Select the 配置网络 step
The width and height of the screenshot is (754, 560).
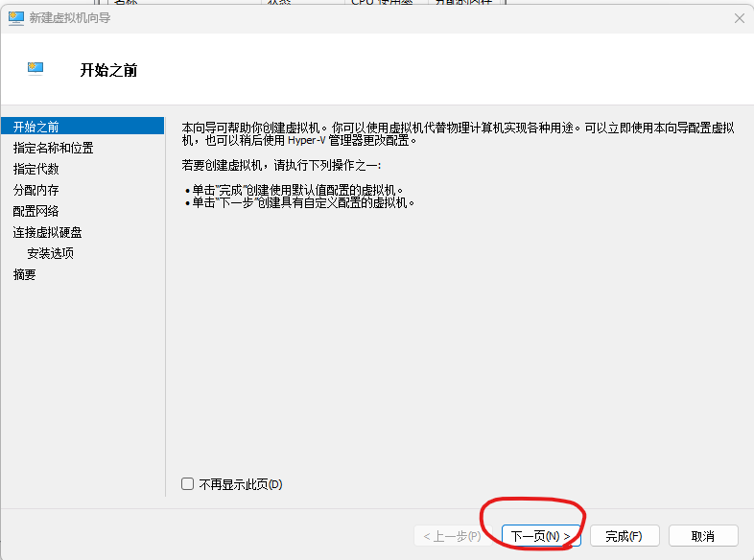tap(36, 211)
